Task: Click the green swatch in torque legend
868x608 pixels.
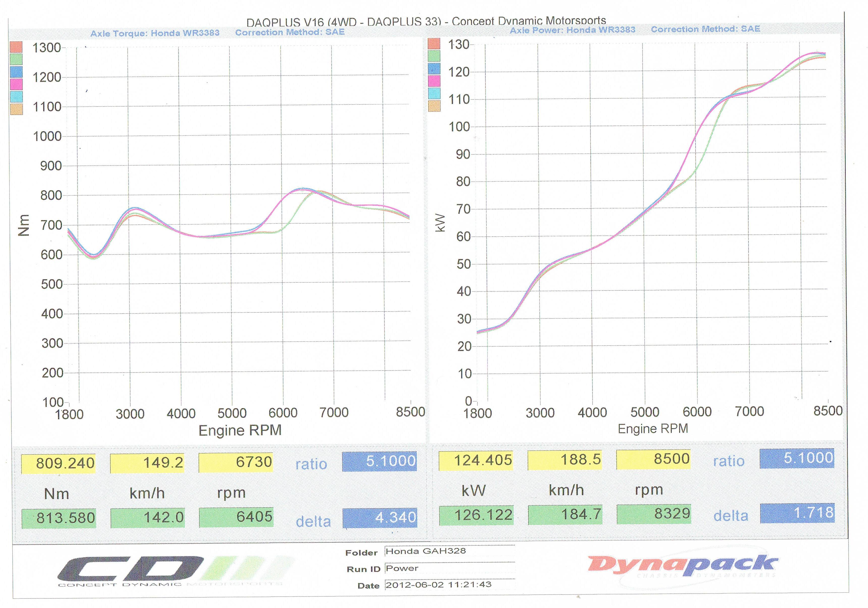Action: click(x=16, y=59)
